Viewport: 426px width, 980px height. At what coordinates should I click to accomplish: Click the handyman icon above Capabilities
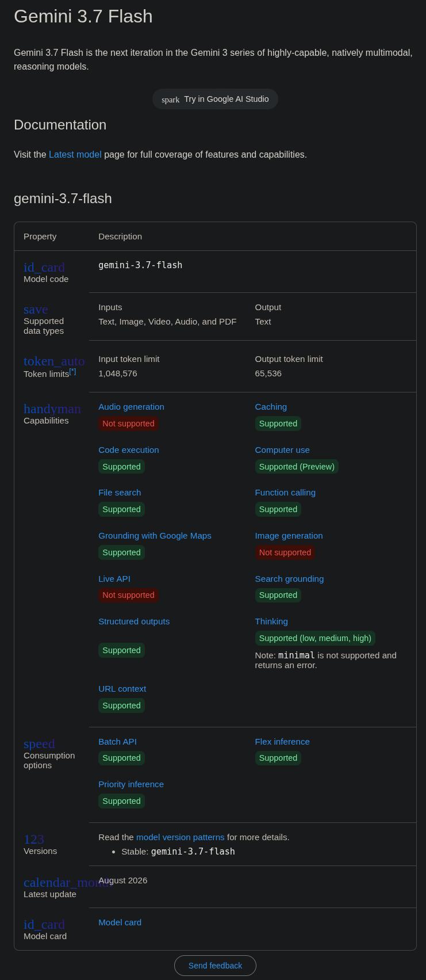click(52, 409)
